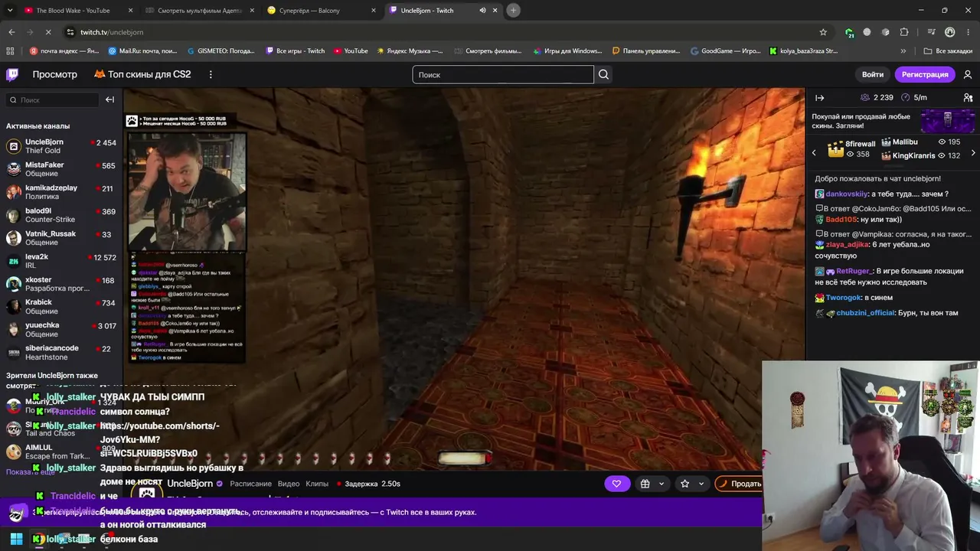Screen dimensions: 980x551
Task: Show previous hype leaderboard entry
Action: coord(814,153)
